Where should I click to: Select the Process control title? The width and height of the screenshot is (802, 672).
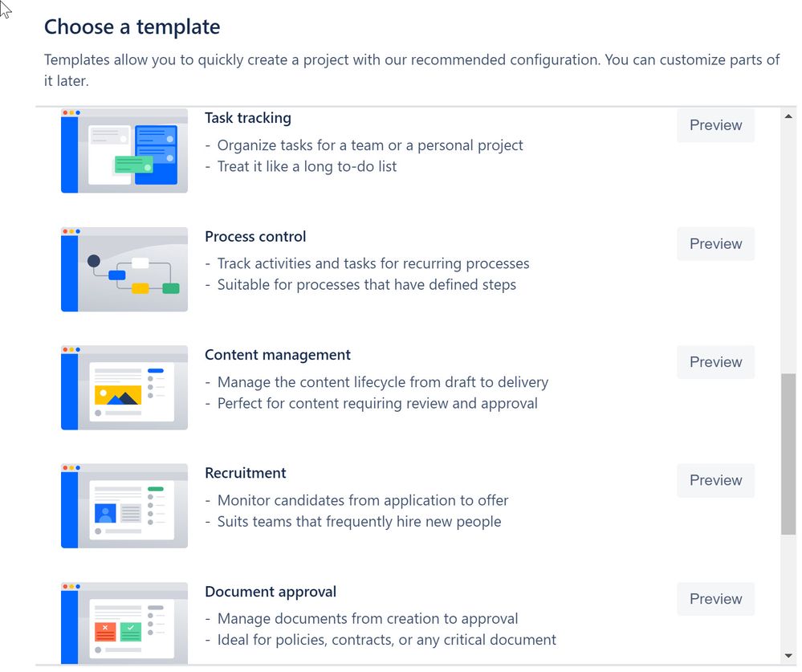(255, 236)
